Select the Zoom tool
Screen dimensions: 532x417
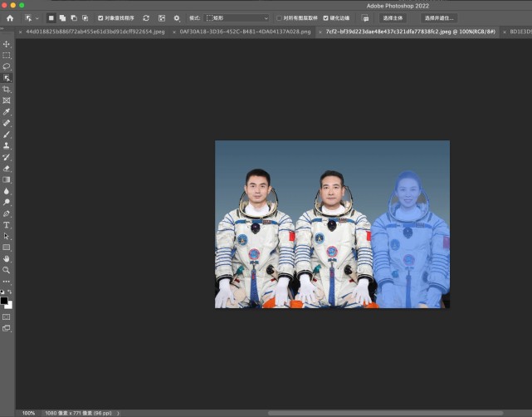click(7, 270)
